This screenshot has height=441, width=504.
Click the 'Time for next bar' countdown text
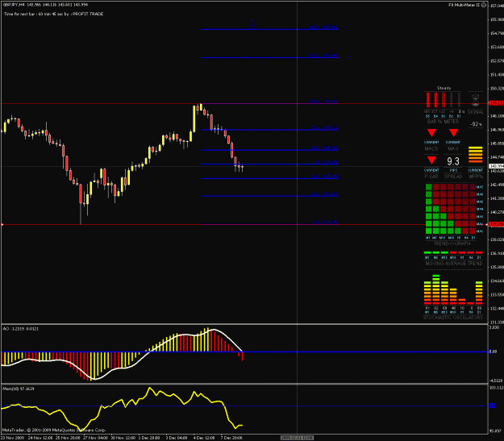click(x=54, y=15)
